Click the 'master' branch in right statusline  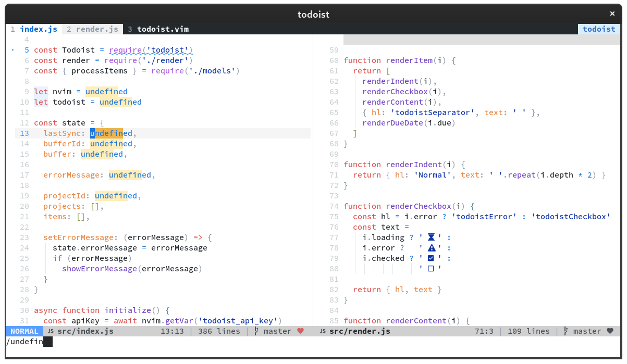click(x=587, y=331)
